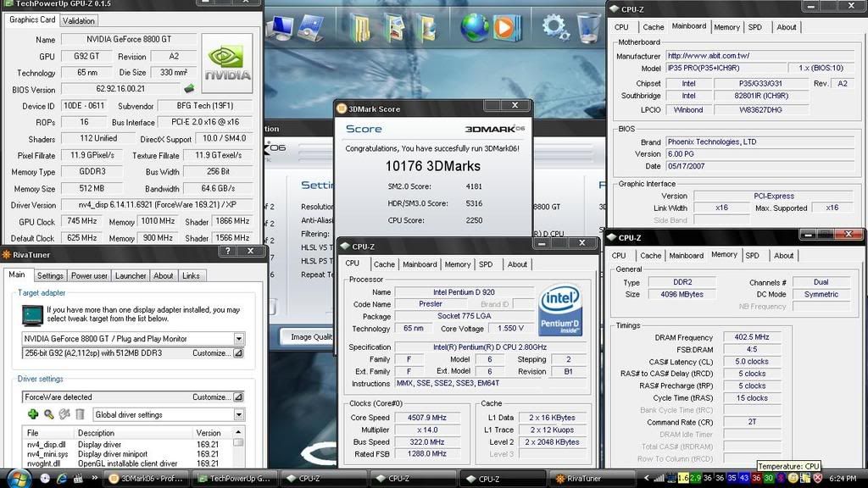Open the Settings tab in RivaTuner
The image size is (868, 488).
[50, 275]
